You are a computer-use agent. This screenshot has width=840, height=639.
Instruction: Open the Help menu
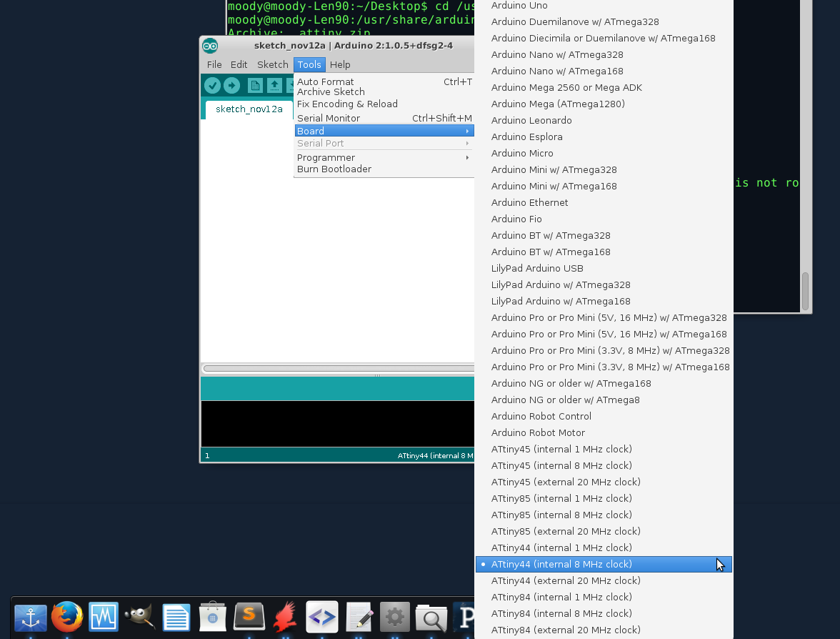[340, 64]
